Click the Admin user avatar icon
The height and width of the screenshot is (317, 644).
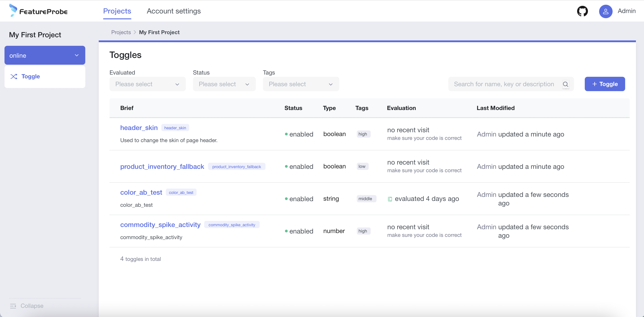pyautogui.click(x=606, y=11)
